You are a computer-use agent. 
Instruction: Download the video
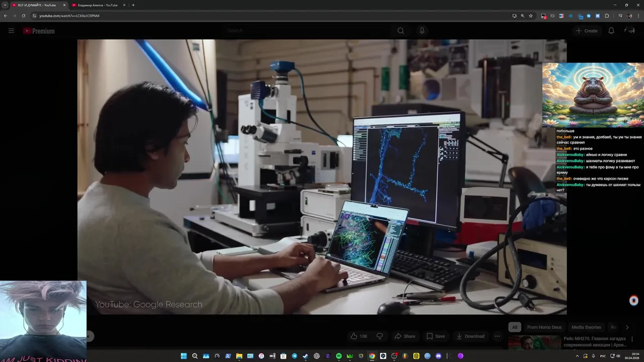point(470,336)
